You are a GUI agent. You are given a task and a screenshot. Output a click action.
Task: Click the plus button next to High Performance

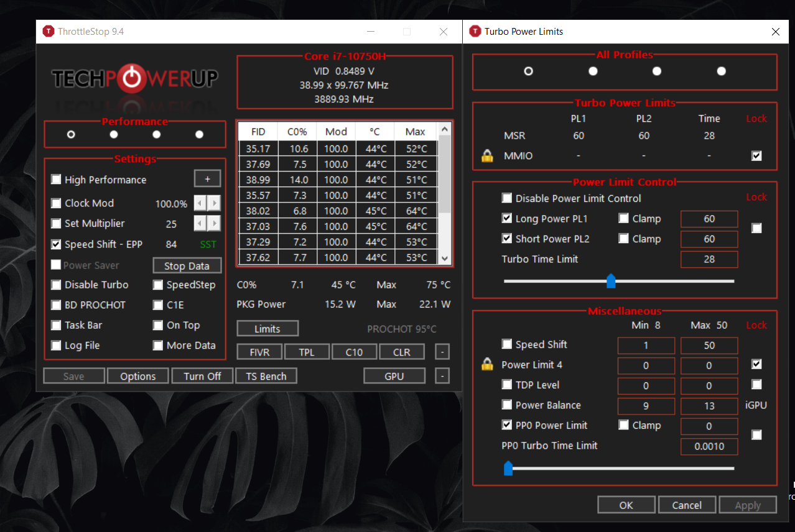click(207, 179)
